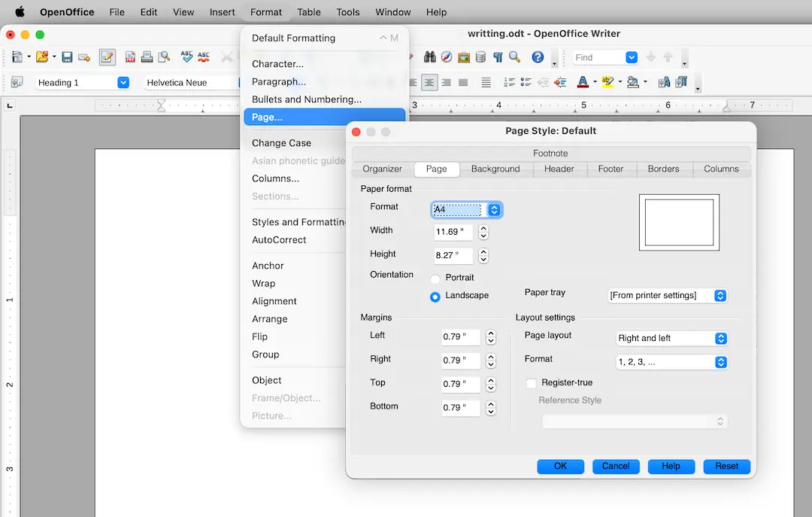Toggle Nonprinting Characters pilcrow icon

(498, 57)
